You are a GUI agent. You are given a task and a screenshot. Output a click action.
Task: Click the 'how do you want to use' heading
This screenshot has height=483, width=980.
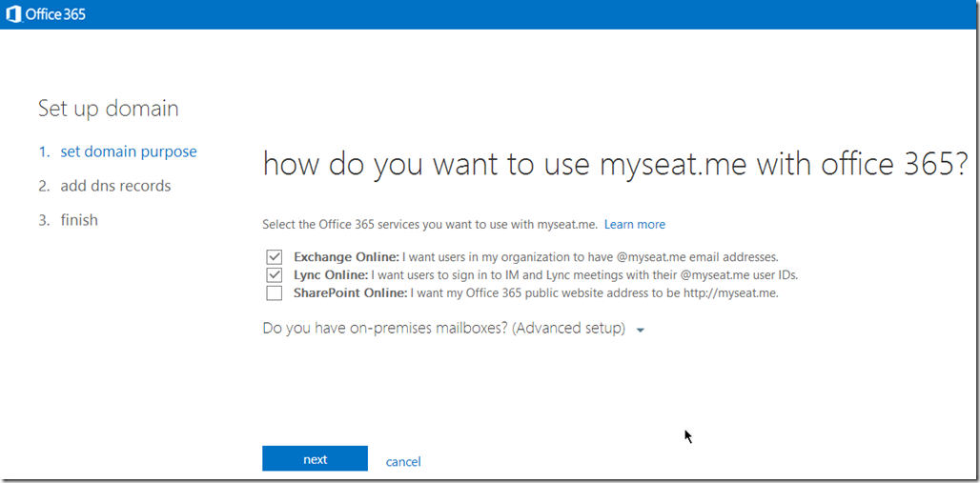(616, 166)
